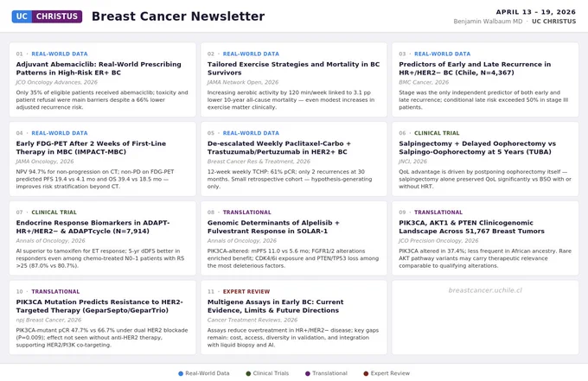Click Translational tag on card 09
Image resolution: width=588 pixels, height=381 pixels.
[438, 212]
